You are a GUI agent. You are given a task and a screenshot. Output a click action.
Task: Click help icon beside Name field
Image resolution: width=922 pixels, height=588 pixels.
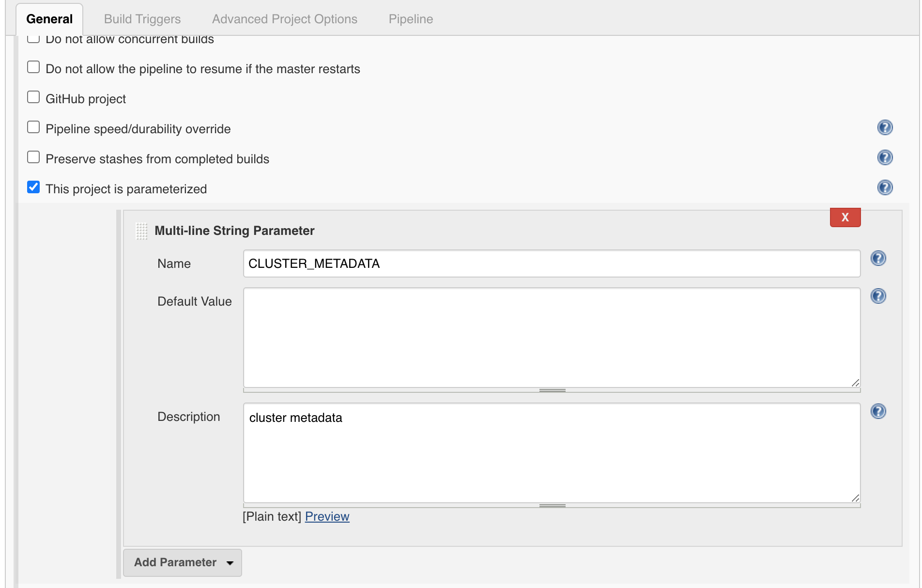pyautogui.click(x=878, y=259)
